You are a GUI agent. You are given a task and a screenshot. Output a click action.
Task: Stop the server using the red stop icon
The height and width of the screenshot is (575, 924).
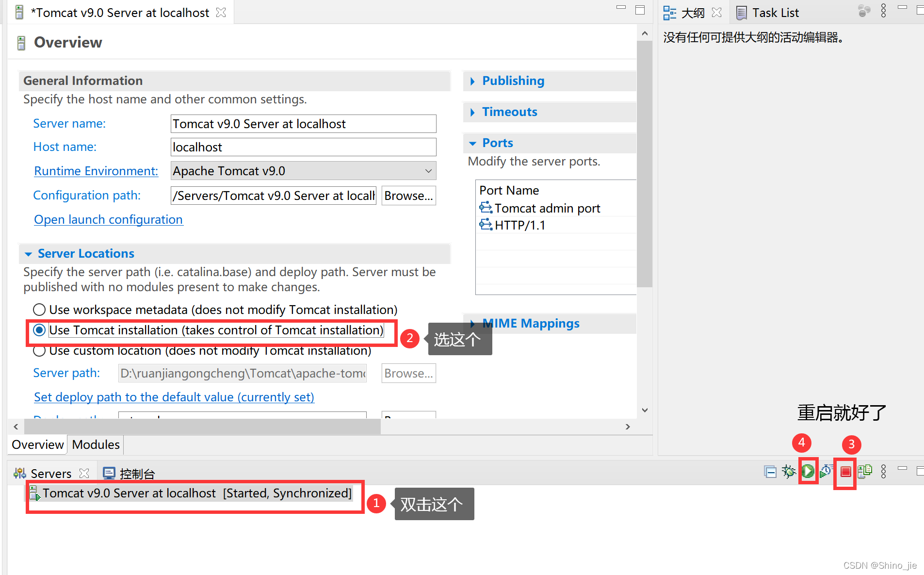[845, 472]
